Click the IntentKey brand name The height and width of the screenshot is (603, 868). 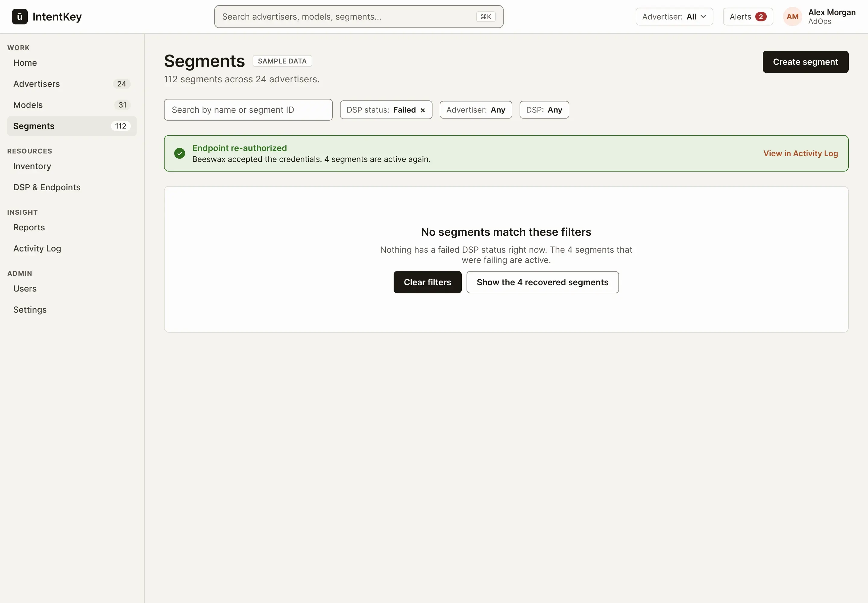[57, 17]
